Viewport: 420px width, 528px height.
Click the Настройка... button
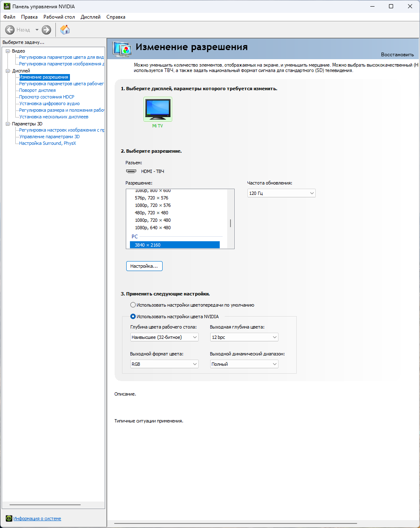pyautogui.click(x=144, y=266)
